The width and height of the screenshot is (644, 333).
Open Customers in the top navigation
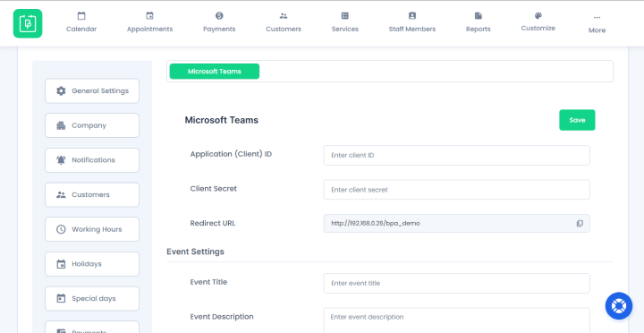click(284, 22)
